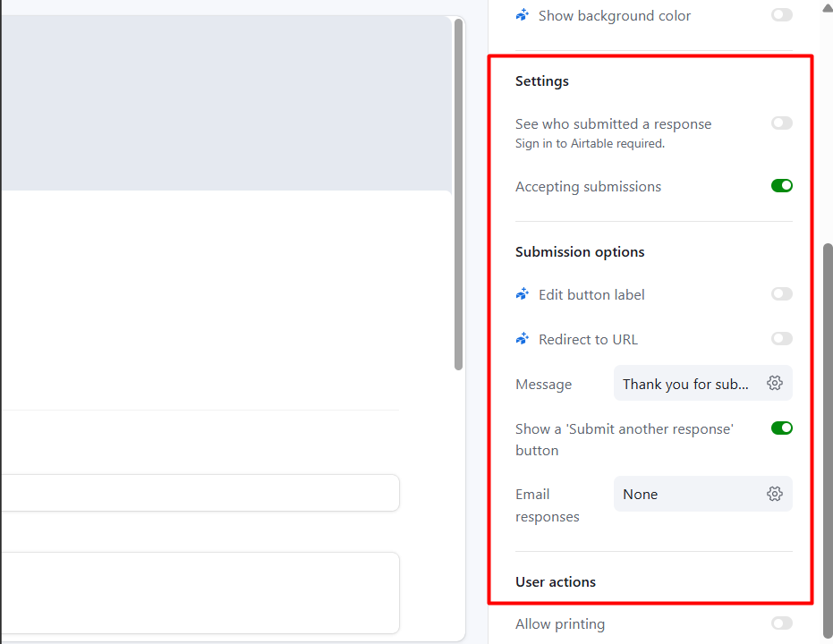This screenshot has width=833, height=644.
Task: Enable Show background color switch
Action: [781, 15]
